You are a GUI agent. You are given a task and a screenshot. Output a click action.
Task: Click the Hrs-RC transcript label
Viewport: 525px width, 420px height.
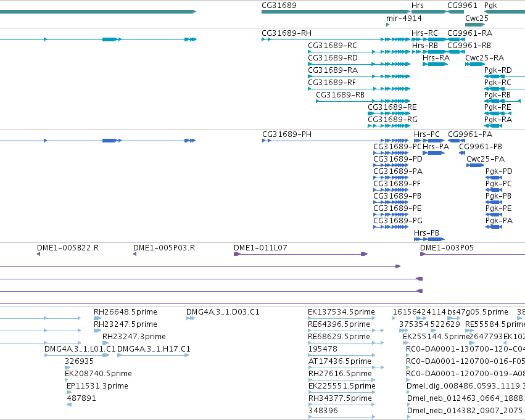[x=424, y=33]
